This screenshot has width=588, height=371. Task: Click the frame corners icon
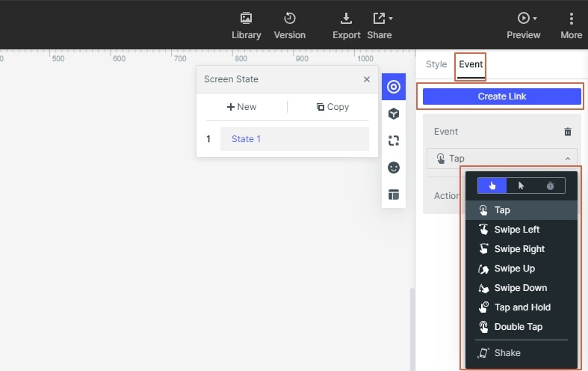394,141
